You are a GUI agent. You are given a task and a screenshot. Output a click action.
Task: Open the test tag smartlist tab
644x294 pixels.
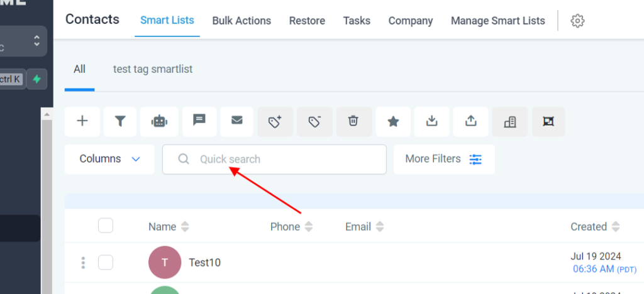pos(153,69)
